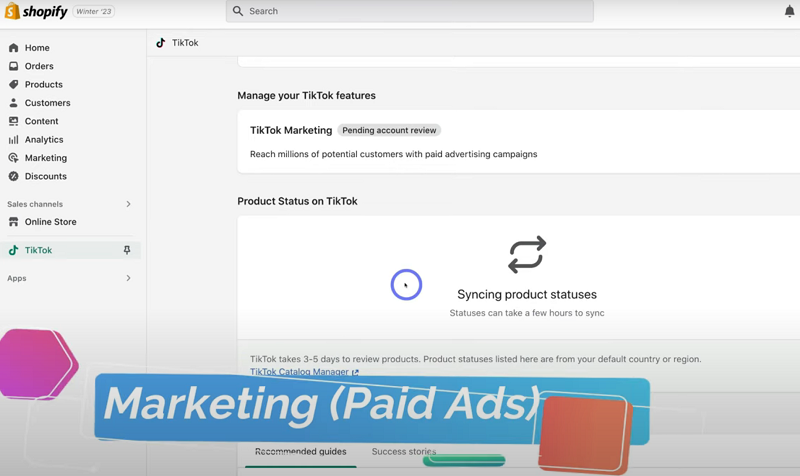Click the Online Store storefront icon
Viewport: 800px width, 476px height.
(14, 221)
